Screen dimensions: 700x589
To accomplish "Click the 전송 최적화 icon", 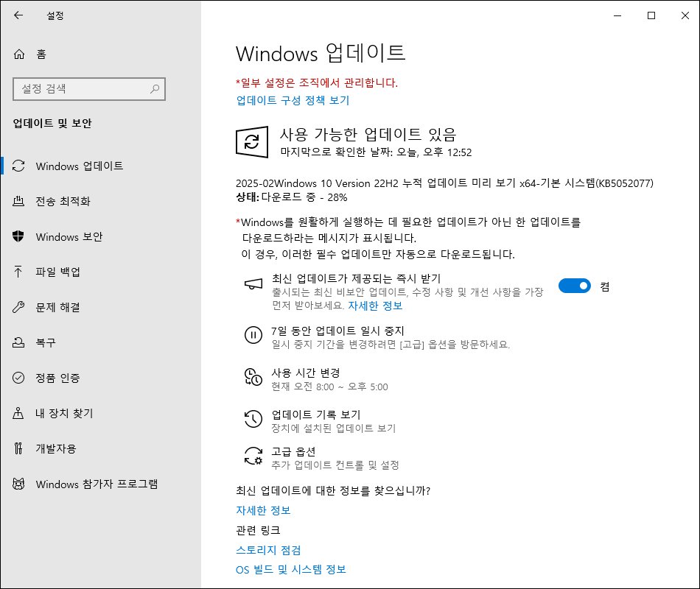I will tap(18, 201).
